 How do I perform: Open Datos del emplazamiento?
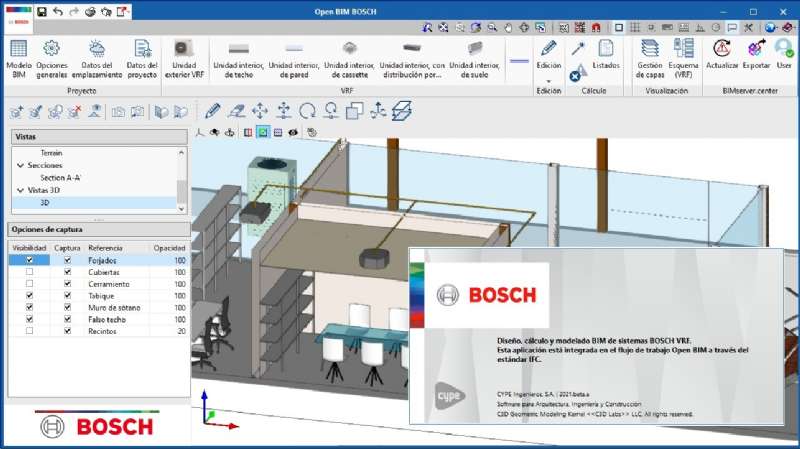97,59
